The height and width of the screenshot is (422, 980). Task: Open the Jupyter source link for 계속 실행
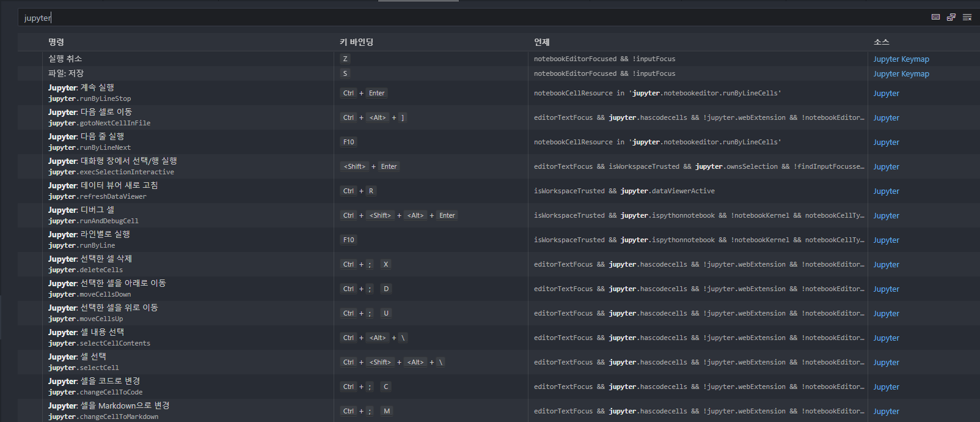coord(886,94)
